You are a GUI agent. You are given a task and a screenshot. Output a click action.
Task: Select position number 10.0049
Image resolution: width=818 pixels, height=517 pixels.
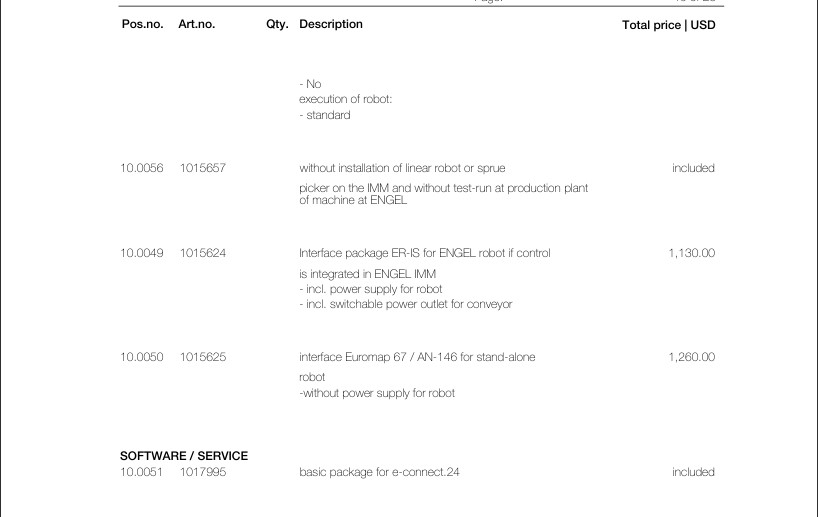pos(142,253)
